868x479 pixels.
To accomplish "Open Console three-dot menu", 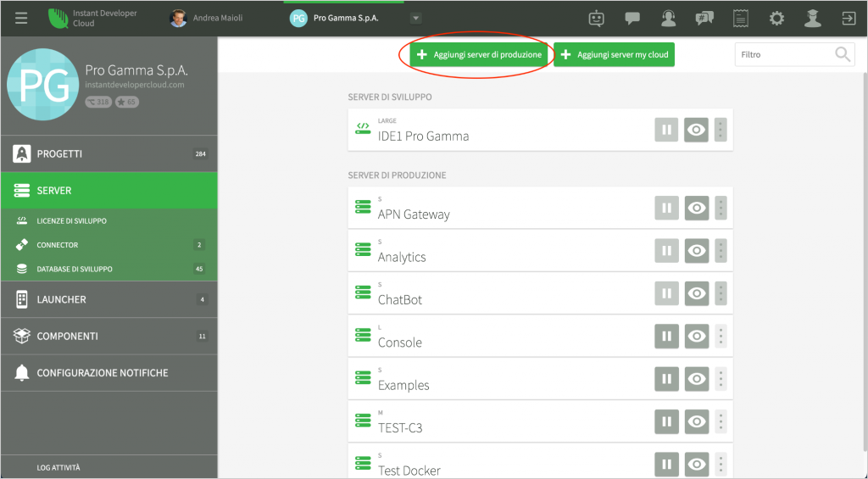I will pos(721,336).
